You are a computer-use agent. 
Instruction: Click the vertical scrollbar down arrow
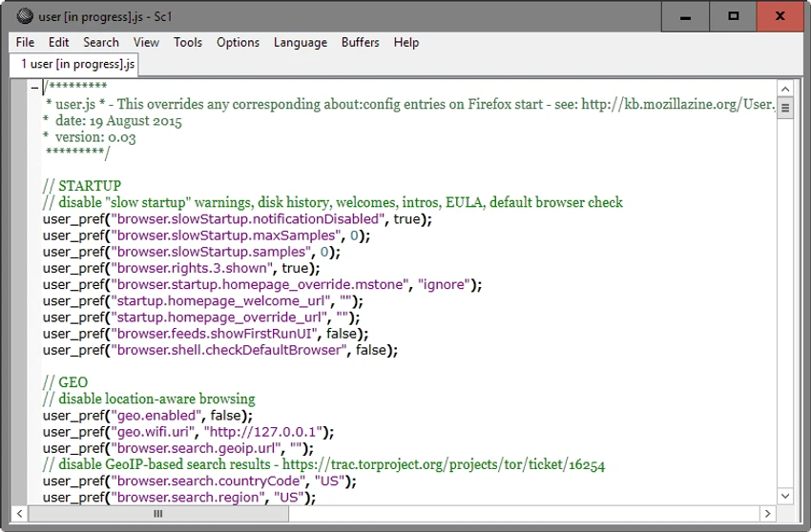pyautogui.click(x=785, y=497)
